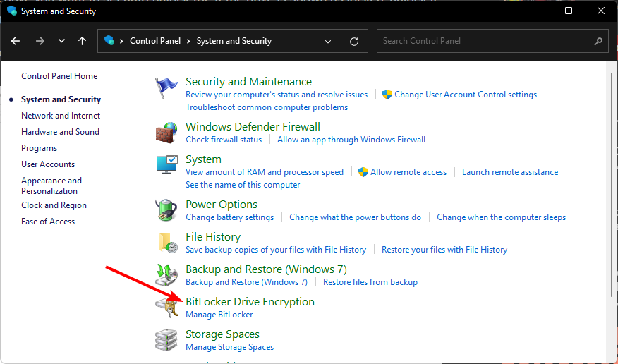Open the recent locations chevron
Screen dimensions: 618x364
(61, 41)
